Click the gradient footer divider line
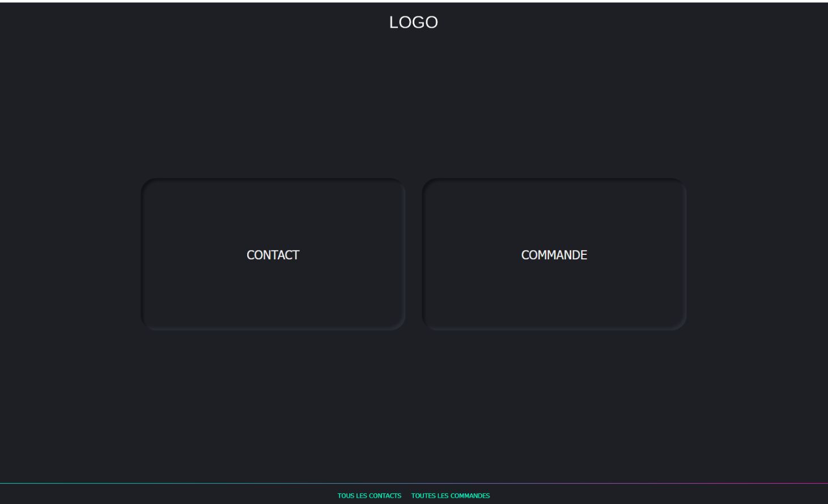Image resolution: width=828 pixels, height=504 pixels. click(x=414, y=484)
